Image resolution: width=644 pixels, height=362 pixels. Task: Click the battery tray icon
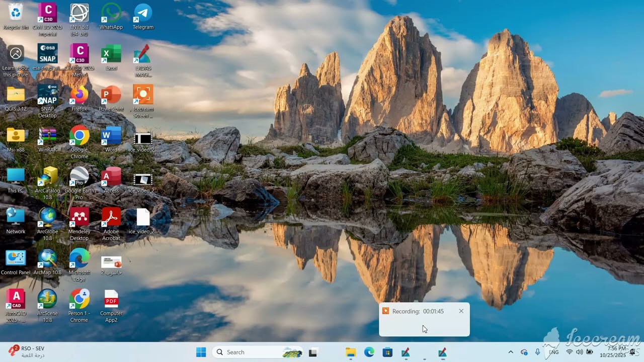589,352
